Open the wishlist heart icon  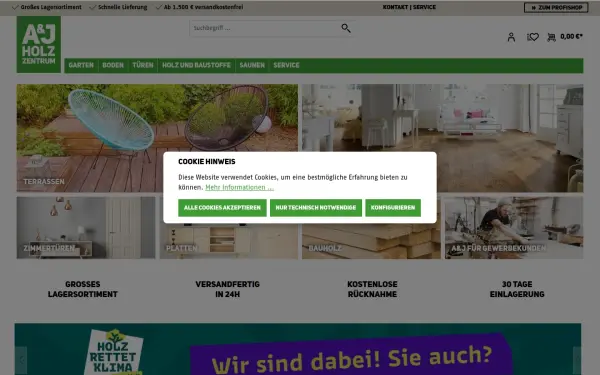tap(533, 37)
